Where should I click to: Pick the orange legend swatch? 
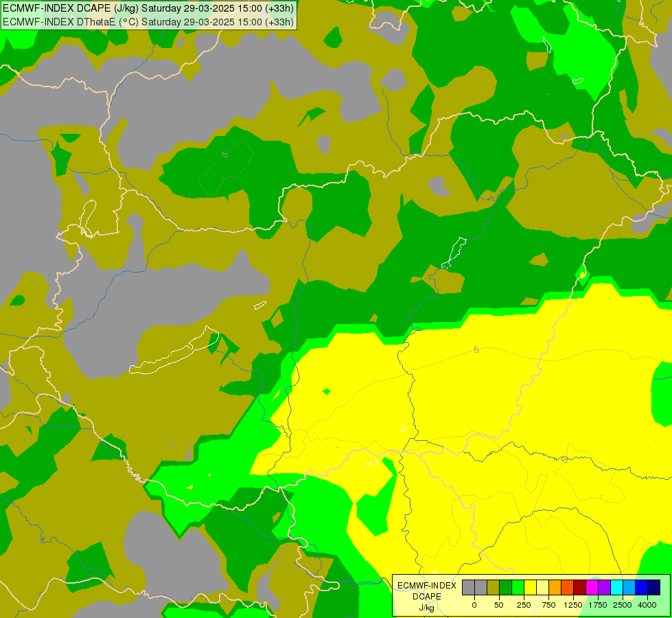coord(555,588)
